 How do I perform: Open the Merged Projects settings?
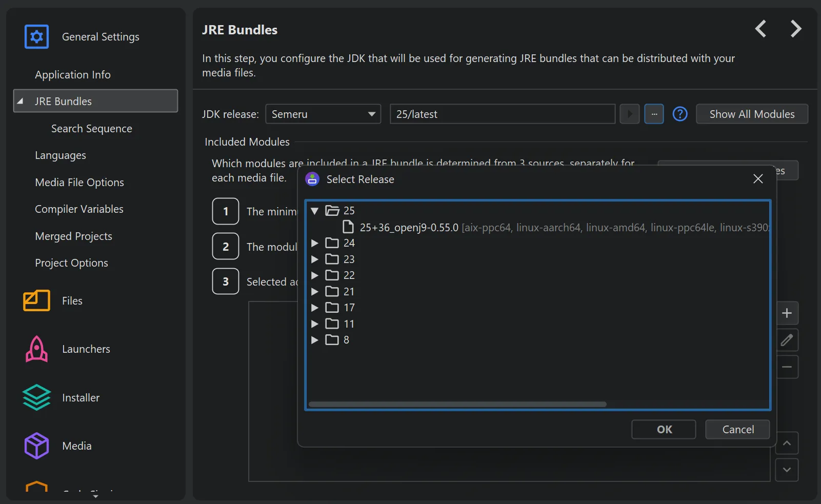(73, 236)
